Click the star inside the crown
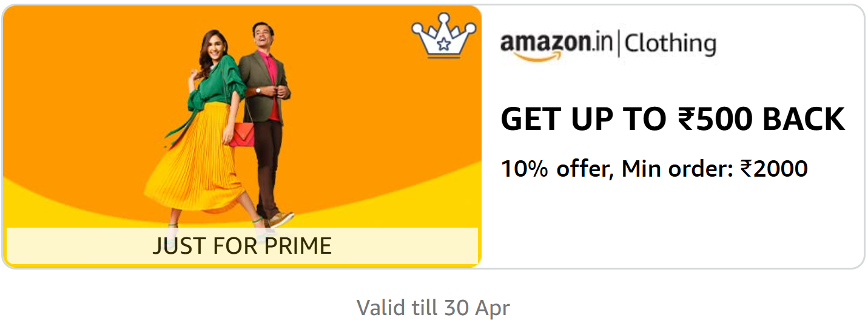Image resolution: width=868 pixels, height=326 pixels. [444, 44]
